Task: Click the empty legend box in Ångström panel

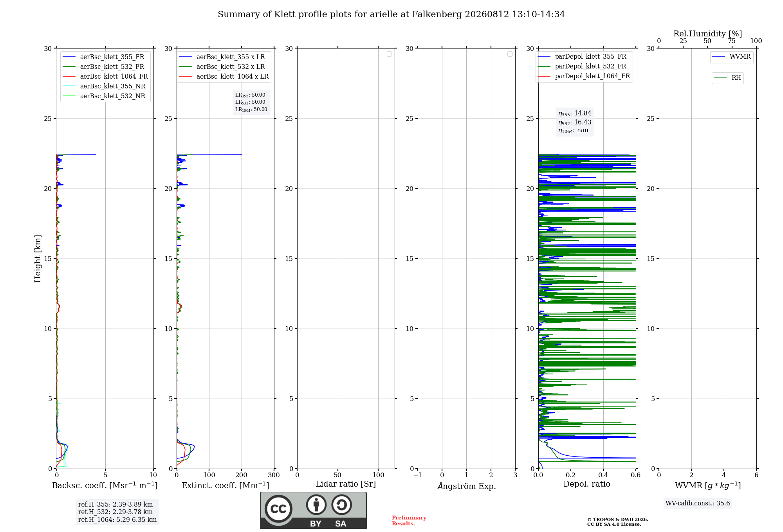Action: tap(510, 54)
